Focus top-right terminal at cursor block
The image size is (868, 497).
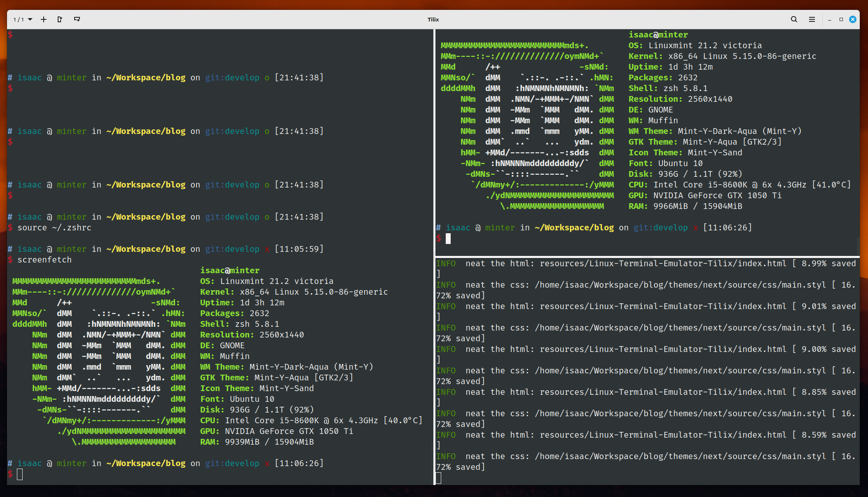coord(448,239)
